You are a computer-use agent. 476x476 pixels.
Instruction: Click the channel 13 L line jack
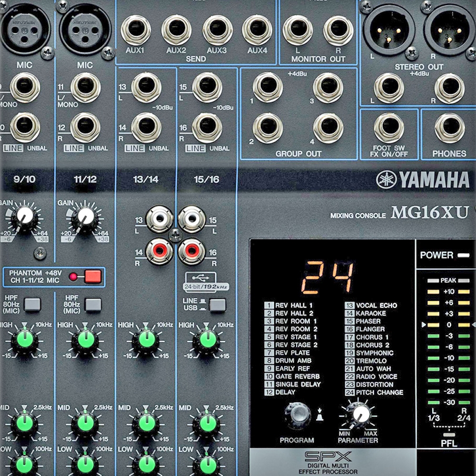[x=146, y=88]
